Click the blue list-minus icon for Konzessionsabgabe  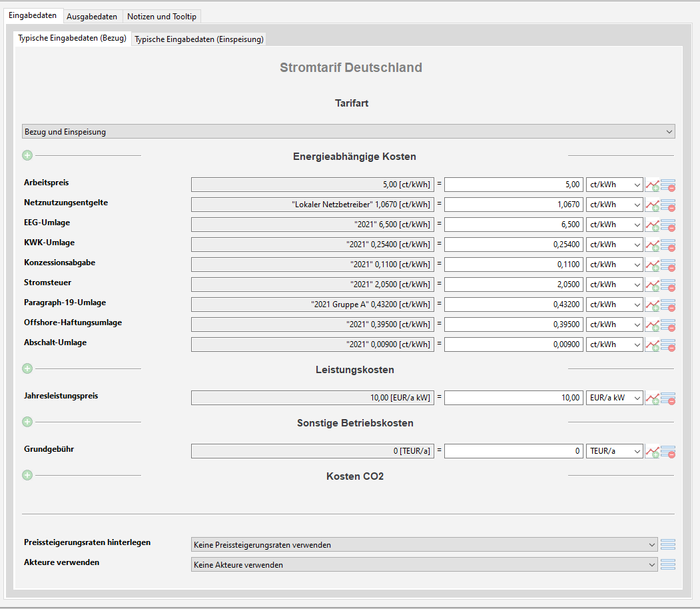(668, 265)
